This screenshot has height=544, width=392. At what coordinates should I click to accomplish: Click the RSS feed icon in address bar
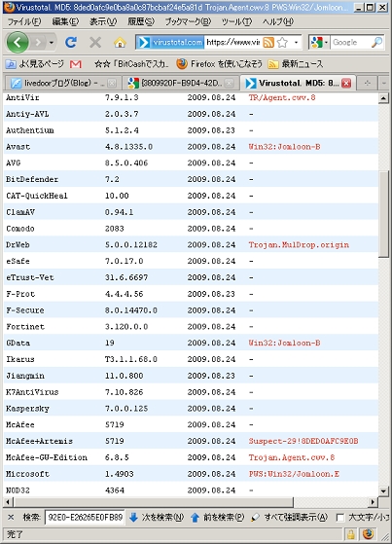tap(268, 42)
